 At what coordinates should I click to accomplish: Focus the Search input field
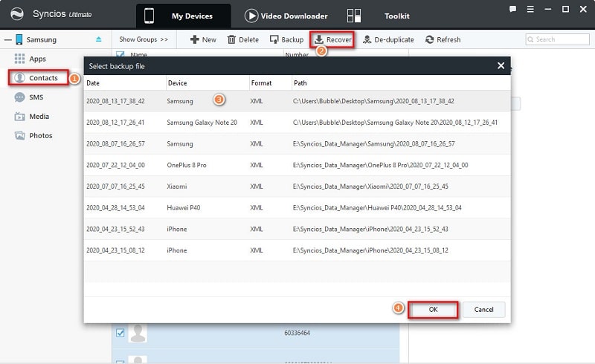(557, 39)
